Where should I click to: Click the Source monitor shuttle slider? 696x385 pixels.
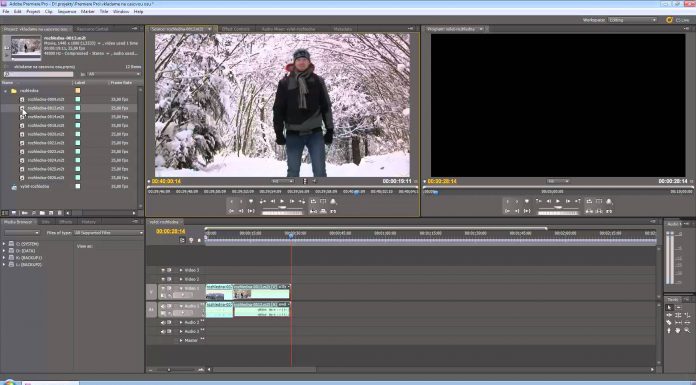point(282,207)
